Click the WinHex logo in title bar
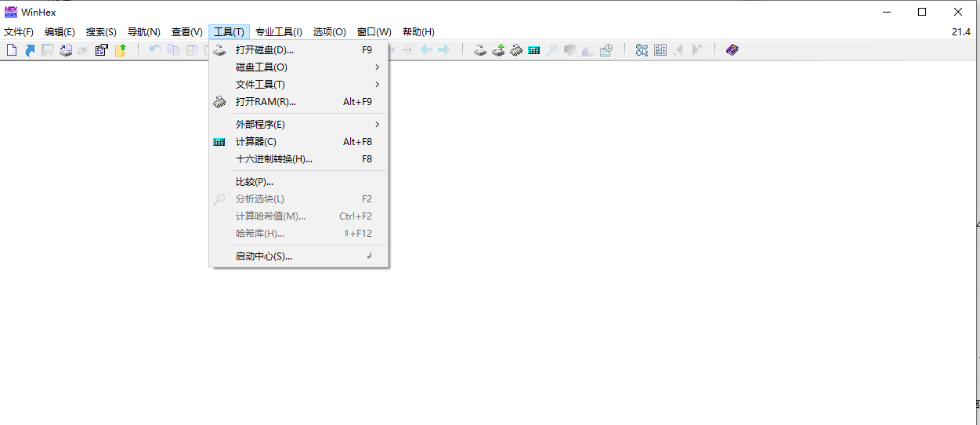Image resolution: width=980 pixels, height=425 pixels. click(x=11, y=12)
